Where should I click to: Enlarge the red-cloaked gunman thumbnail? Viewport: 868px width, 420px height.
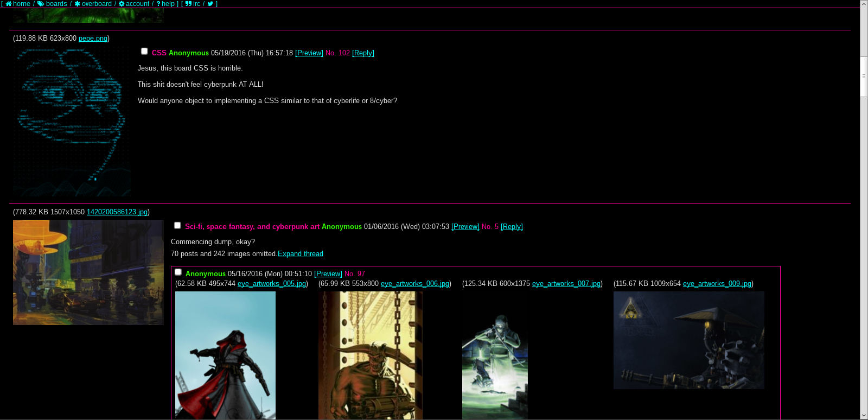click(x=225, y=355)
